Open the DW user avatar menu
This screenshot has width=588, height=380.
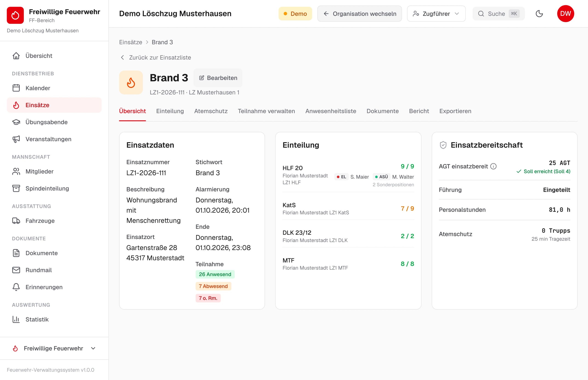coord(565,14)
